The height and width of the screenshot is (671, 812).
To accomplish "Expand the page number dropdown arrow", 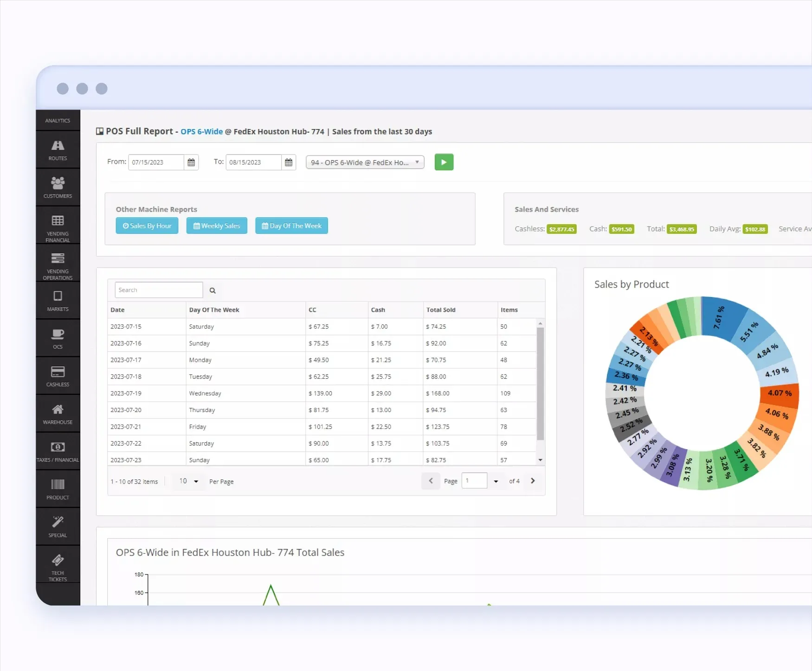I will point(496,481).
